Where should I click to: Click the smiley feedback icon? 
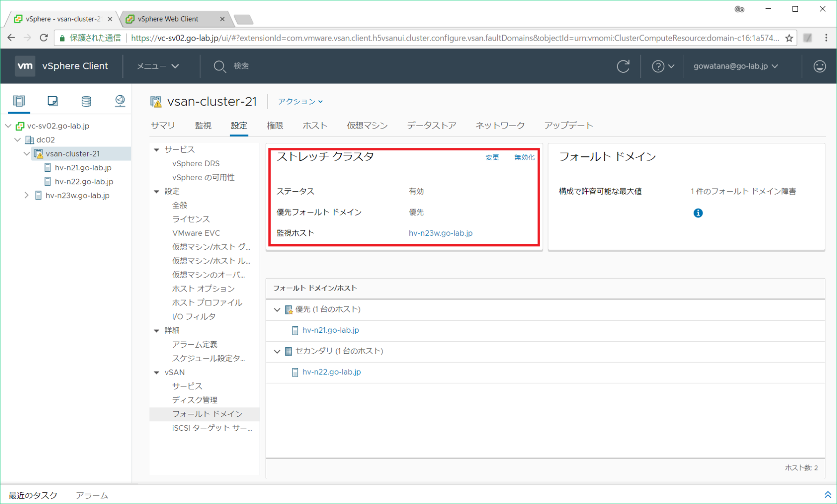(820, 66)
